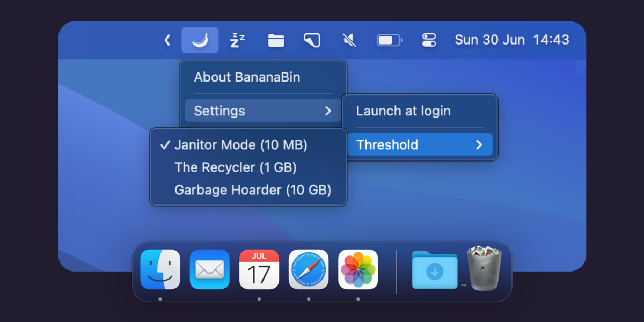This screenshot has width=644, height=322.
Task: Open the folder icon in the menu bar
Action: click(x=276, y=40)
